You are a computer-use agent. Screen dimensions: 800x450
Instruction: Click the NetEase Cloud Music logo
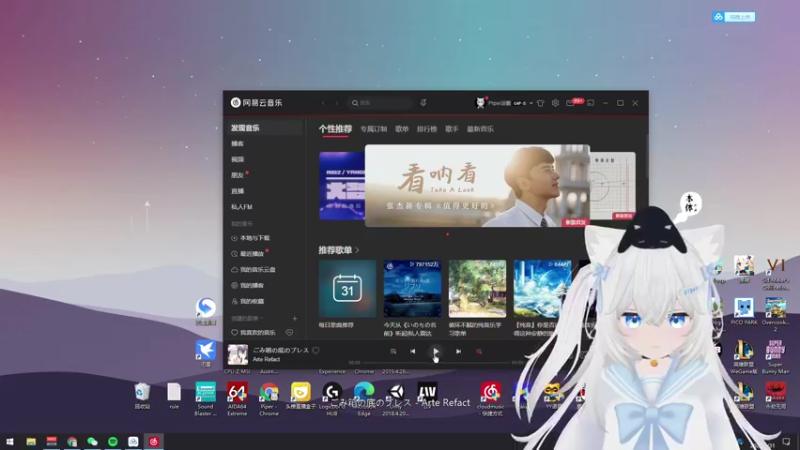point(256,103)
